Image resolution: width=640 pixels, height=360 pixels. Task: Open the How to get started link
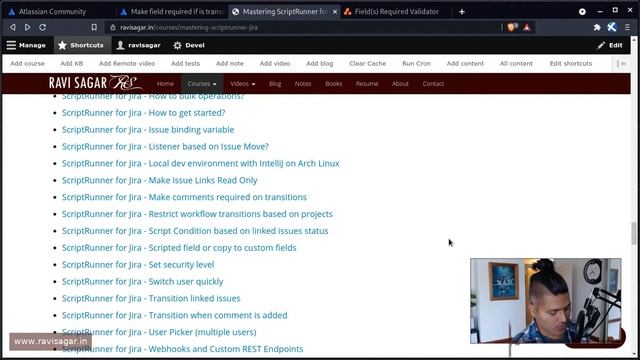click(x=143, y=113)
